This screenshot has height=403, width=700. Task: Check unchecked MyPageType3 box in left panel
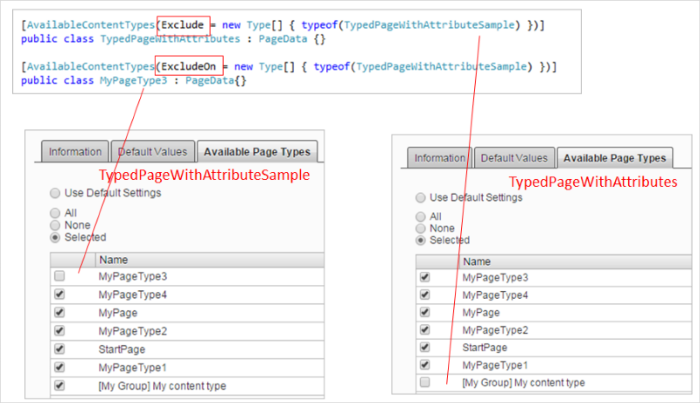(60, 276)
